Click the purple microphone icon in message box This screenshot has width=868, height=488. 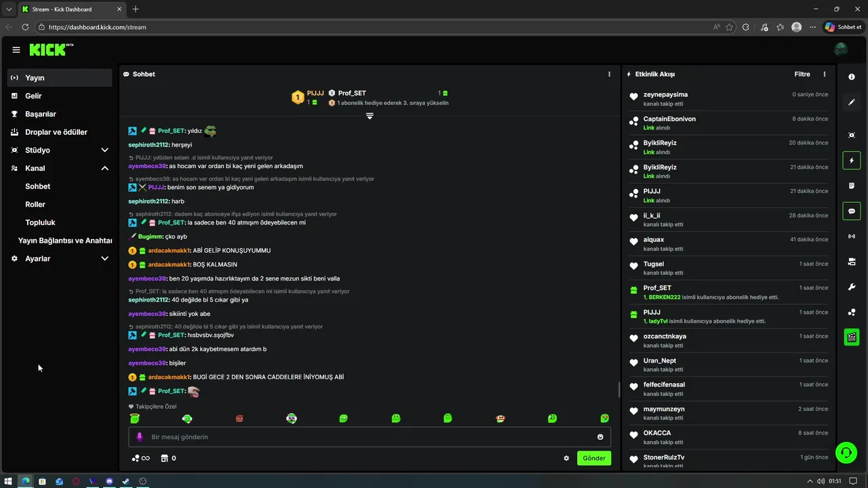pos(140,437)
